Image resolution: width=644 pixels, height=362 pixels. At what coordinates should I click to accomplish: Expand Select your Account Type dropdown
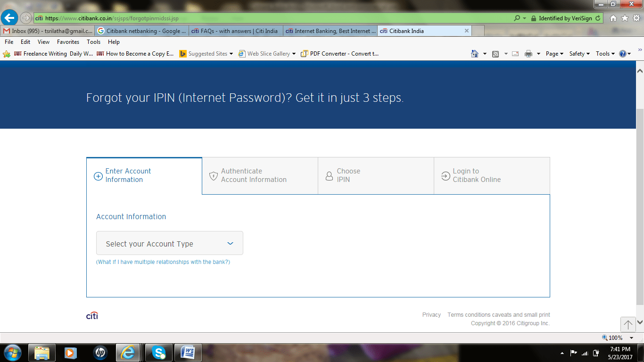coord(170,243)
